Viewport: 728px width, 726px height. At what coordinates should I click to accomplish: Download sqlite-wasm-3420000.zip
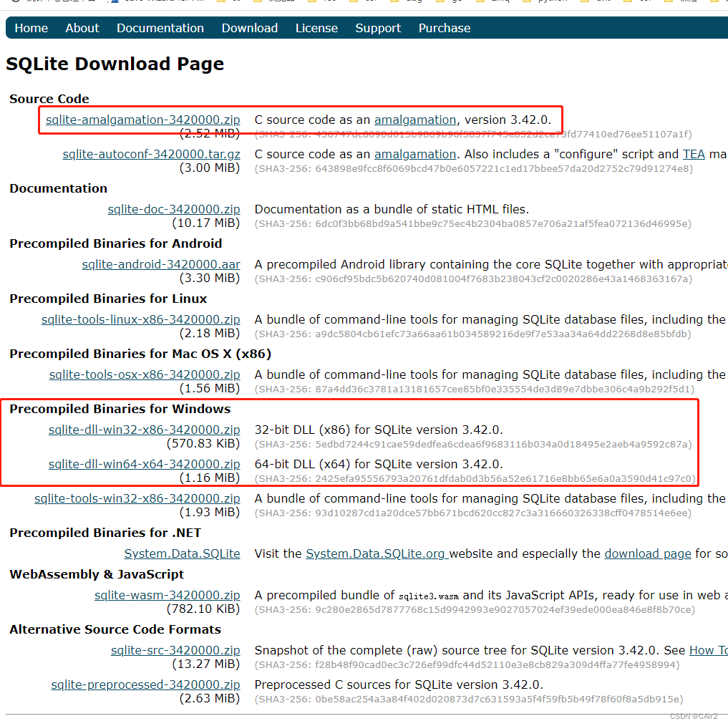(167, 595)
